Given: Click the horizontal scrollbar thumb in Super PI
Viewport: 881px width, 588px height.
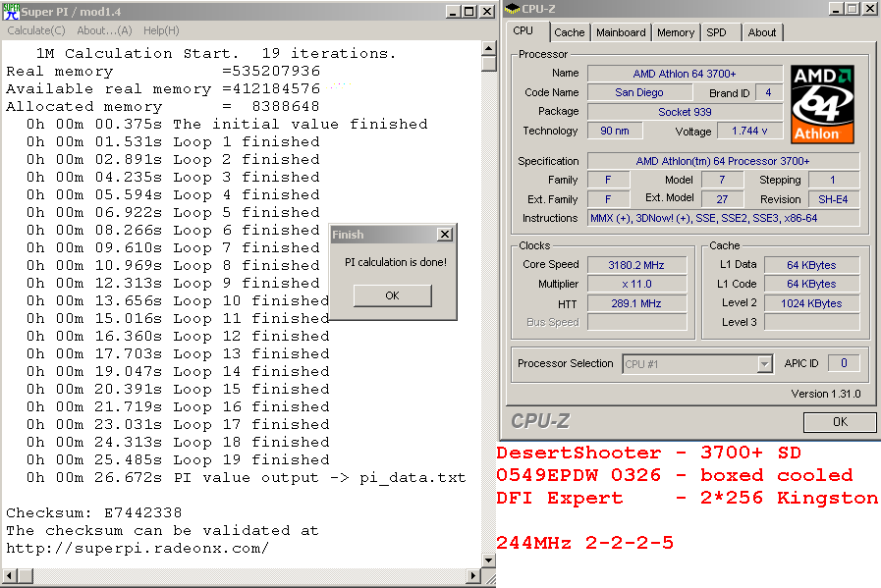Looking at the screenshot, I should coord(26,575).
